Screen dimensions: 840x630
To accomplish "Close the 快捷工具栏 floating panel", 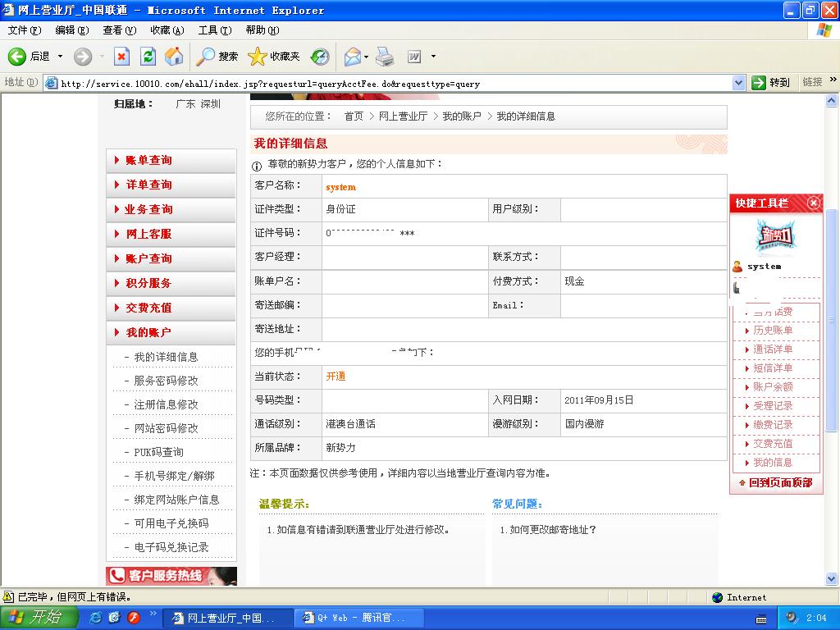I will [813, 203].
